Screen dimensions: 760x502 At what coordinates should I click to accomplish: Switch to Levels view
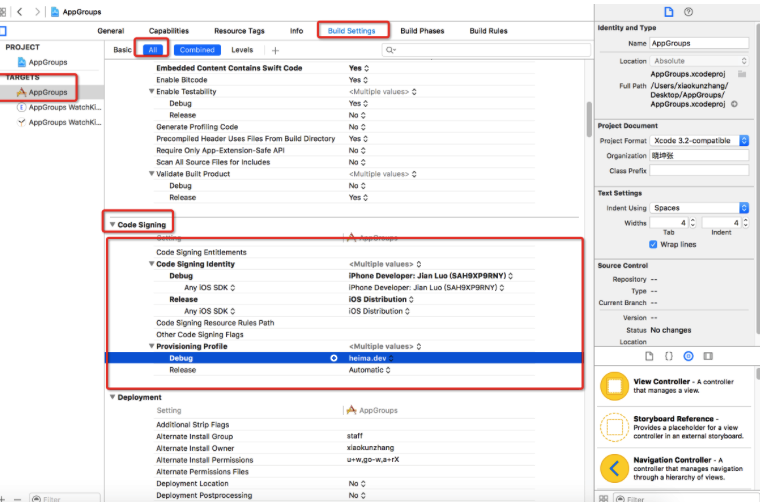[242, 50]
